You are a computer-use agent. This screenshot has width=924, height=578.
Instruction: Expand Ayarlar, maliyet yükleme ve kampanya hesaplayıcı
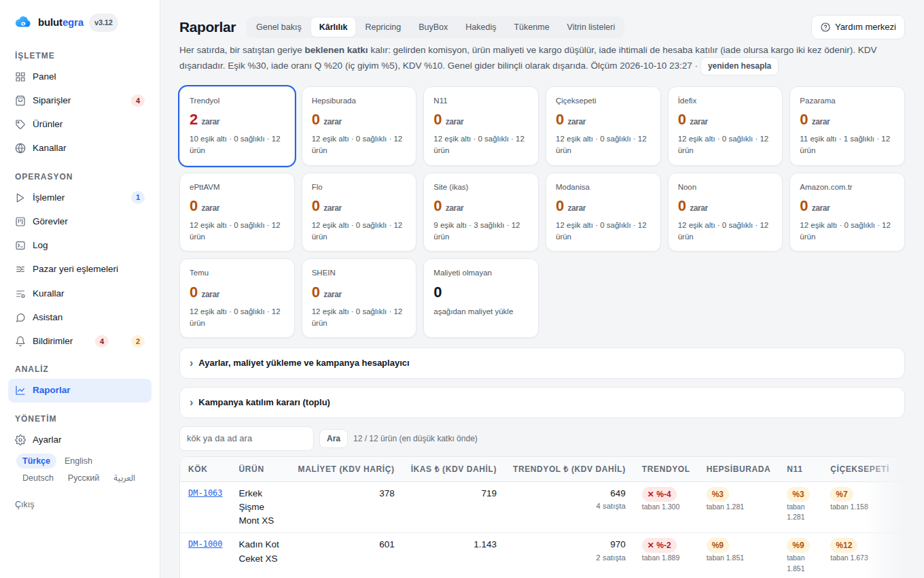point(541,363)
